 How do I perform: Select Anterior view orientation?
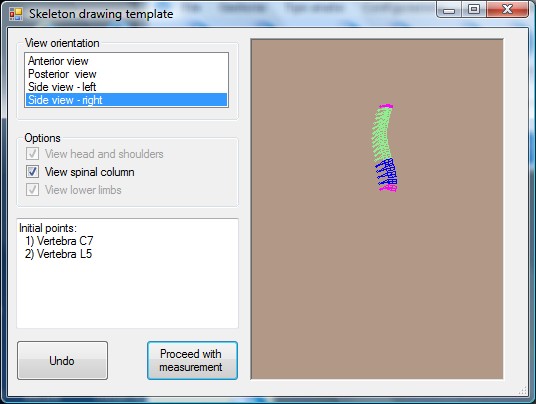pyautogui.click(x=126, y=61)
